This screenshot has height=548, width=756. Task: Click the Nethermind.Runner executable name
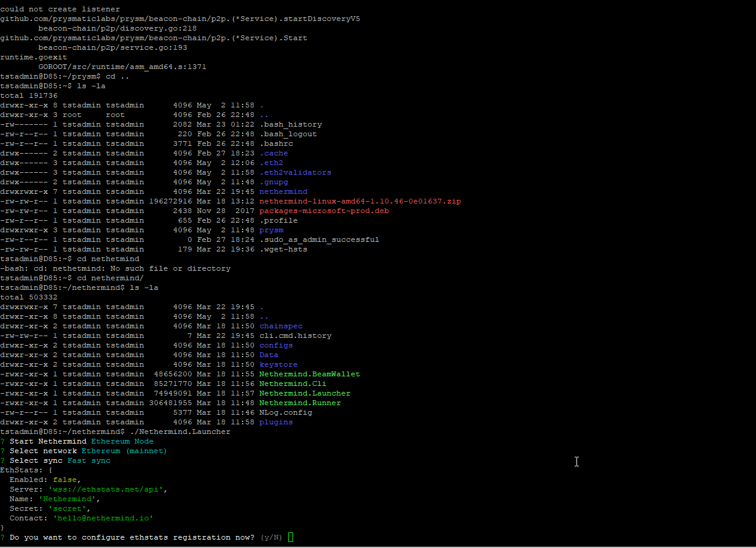(300, 403)
